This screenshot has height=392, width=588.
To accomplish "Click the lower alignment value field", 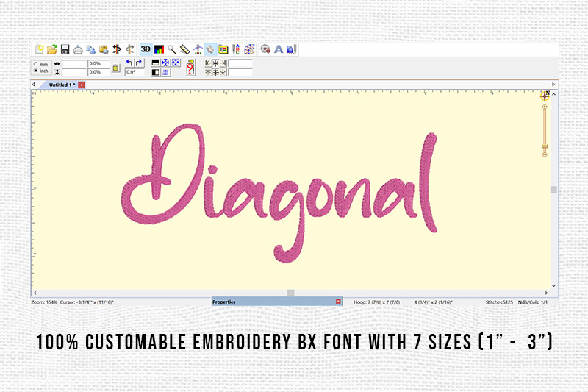I will pyautogui.click(x=240, y=72).
